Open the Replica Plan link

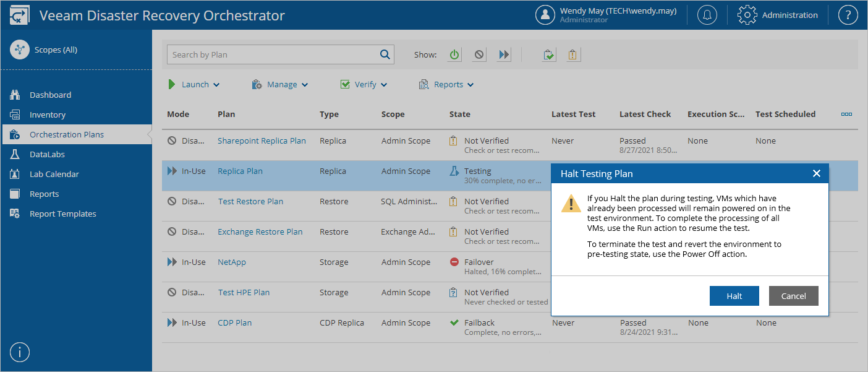(240, 171)
